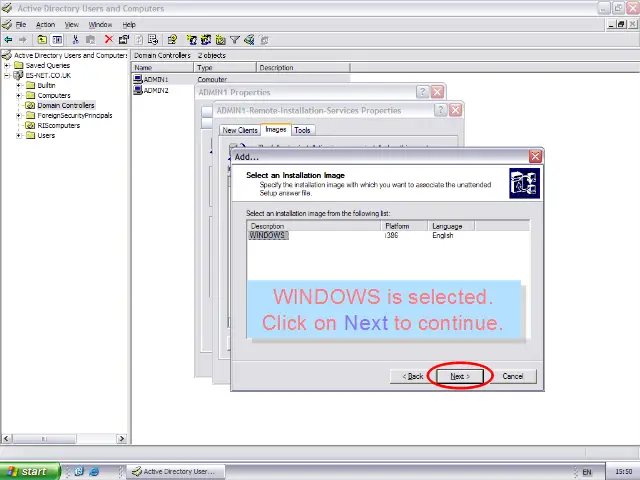Click the EN language indicator in tray
This screenshot has width=640, height=480.
click(x=587, y=472)
